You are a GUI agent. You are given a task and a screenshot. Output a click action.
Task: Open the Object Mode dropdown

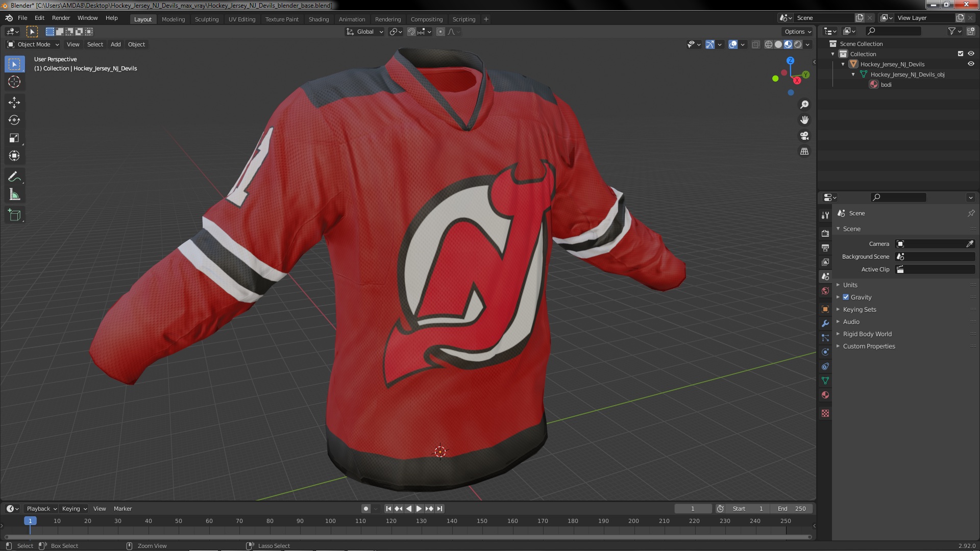tap(33, 44)
